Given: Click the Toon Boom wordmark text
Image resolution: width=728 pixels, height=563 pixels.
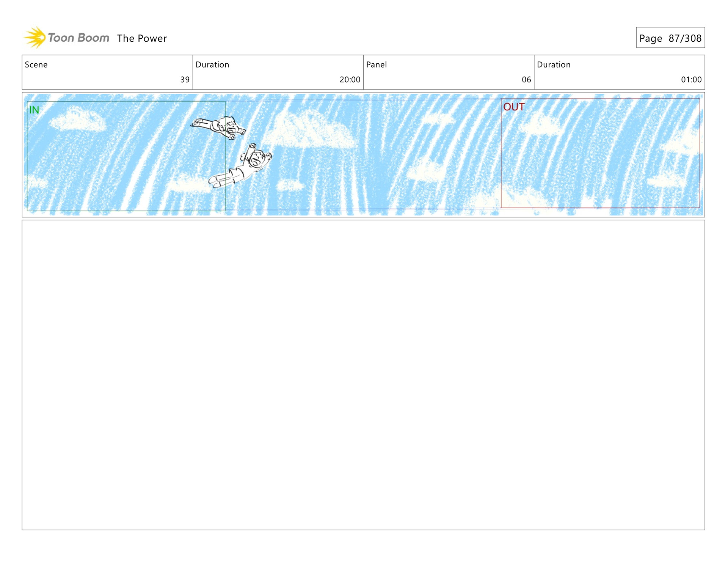Looking at the screenshot, I should (78, 38).
